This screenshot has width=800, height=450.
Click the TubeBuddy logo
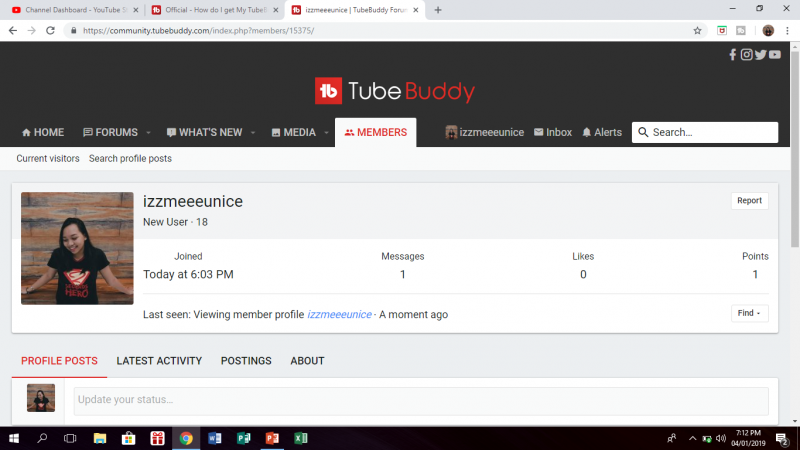click(395, 91)
